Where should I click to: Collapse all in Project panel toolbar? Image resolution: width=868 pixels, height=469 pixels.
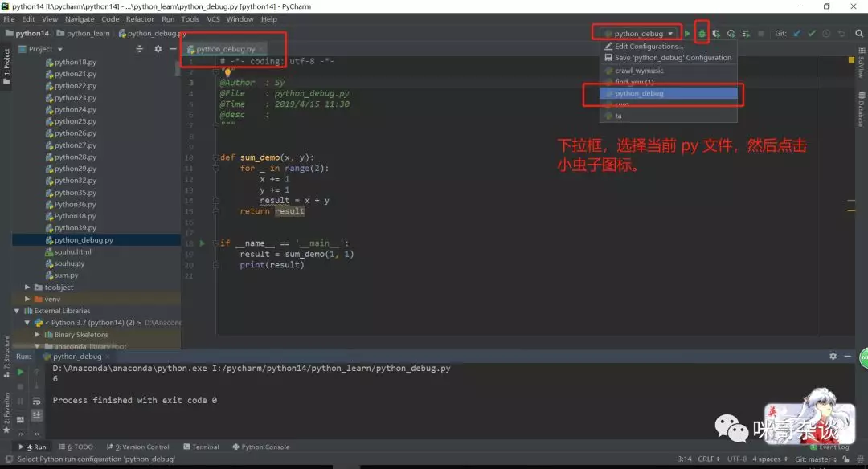(x=140, y=49)
